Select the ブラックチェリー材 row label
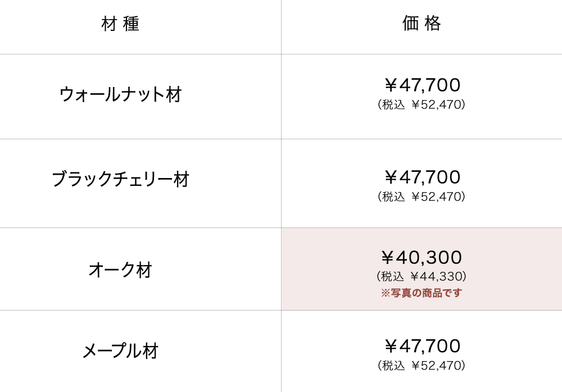Image resolution: width=562 pixels, height=392 pixels. [120, 180]
